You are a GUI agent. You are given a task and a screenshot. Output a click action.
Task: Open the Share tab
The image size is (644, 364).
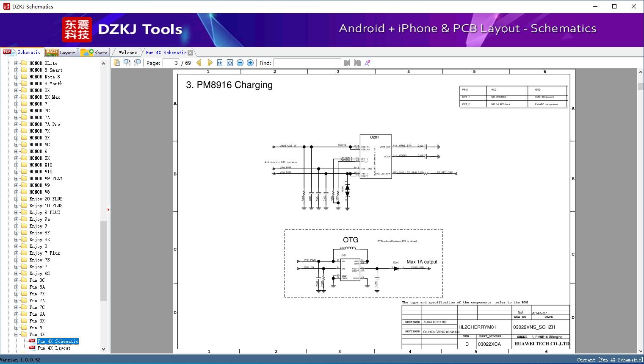pos(94,53)
